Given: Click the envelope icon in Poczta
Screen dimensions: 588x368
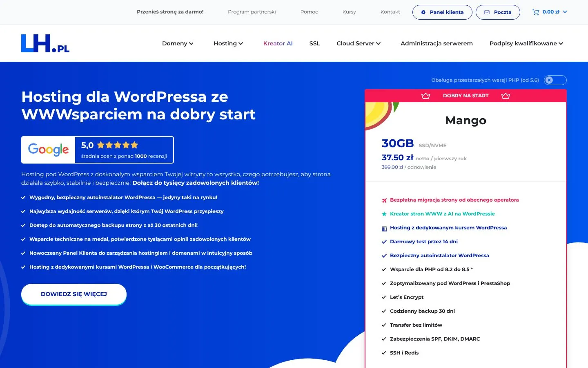Looking at the screenshot, I should click(487, 12).
